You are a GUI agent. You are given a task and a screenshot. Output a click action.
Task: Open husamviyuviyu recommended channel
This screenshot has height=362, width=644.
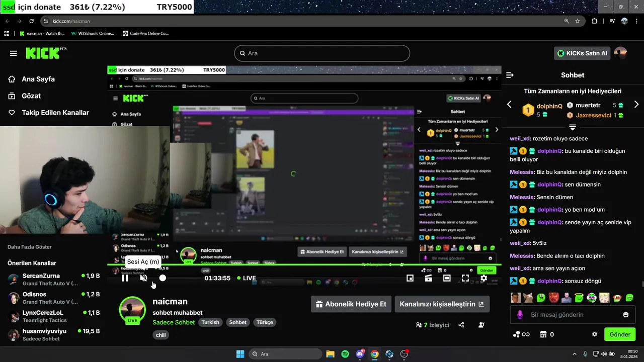point(53,335)
